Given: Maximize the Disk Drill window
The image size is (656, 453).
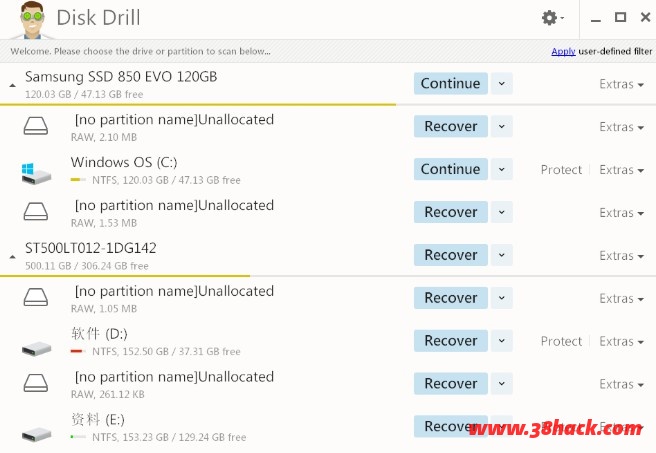Looking at the screenshot, I should 620,18.
